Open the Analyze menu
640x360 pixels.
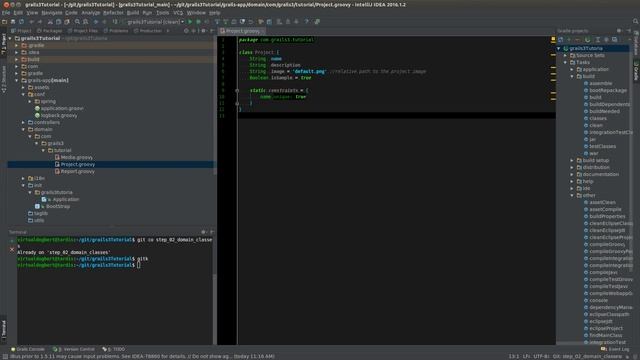coord(91,13)
